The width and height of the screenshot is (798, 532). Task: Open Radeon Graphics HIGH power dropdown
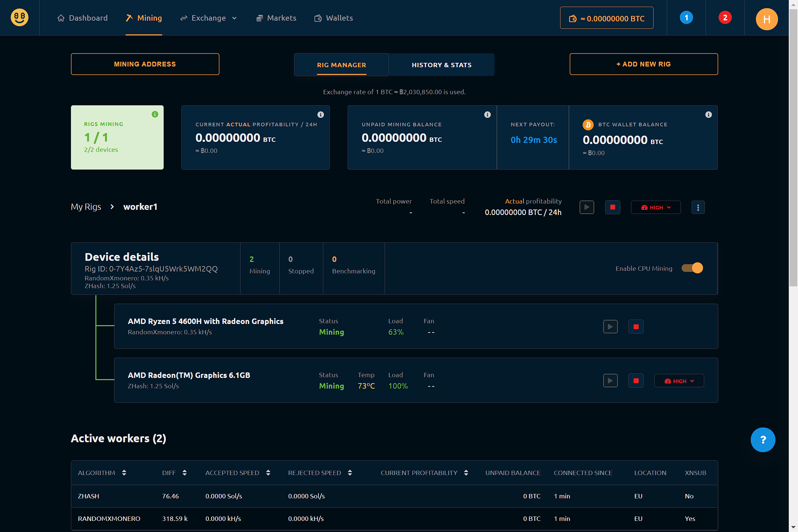[x=679, y=381]
